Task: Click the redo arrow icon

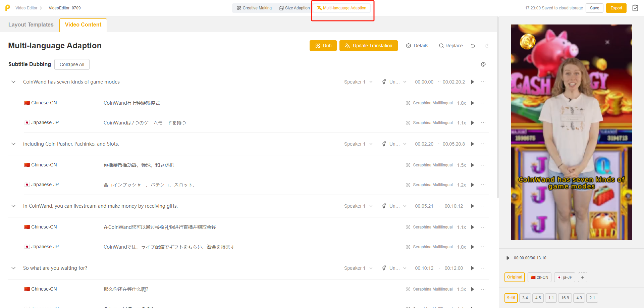Action: (486, 46)
